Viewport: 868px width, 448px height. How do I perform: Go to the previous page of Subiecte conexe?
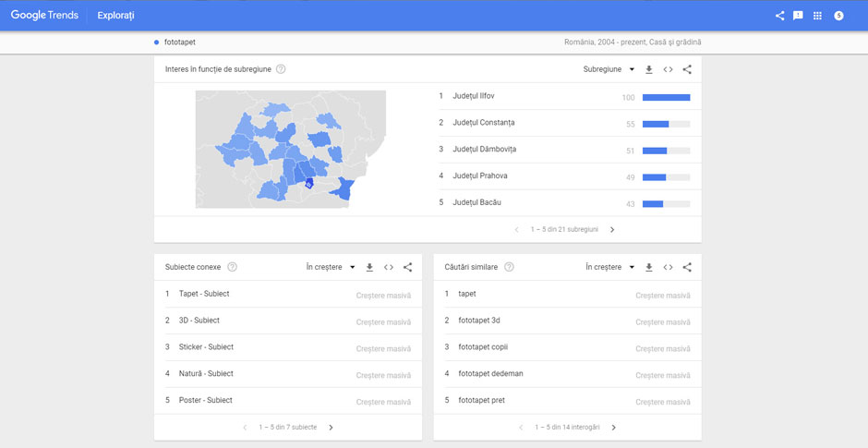point(246,428)
